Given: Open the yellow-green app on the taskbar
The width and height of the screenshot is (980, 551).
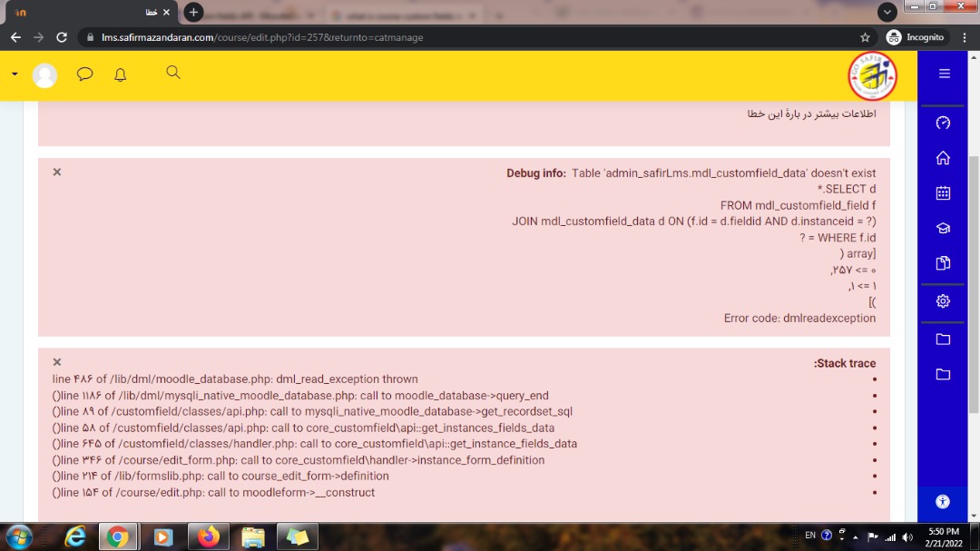Looking at the screenshot, I should (298, 536).
